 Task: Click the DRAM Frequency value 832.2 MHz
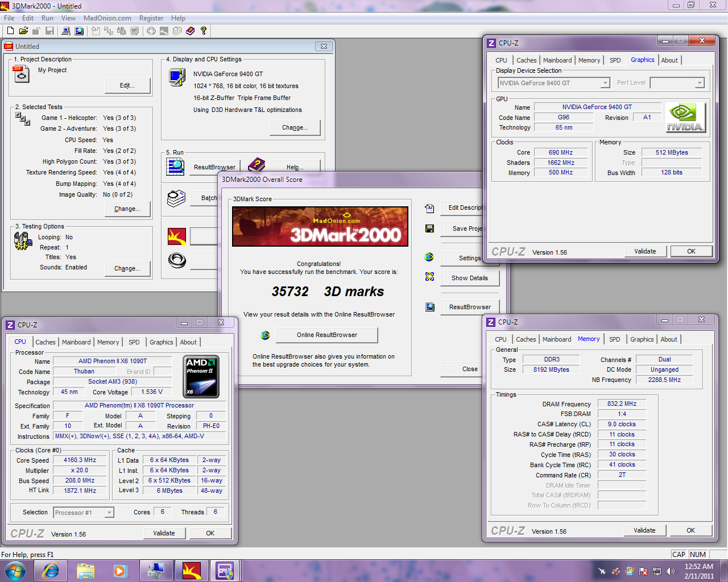click(x=622, y=404)
